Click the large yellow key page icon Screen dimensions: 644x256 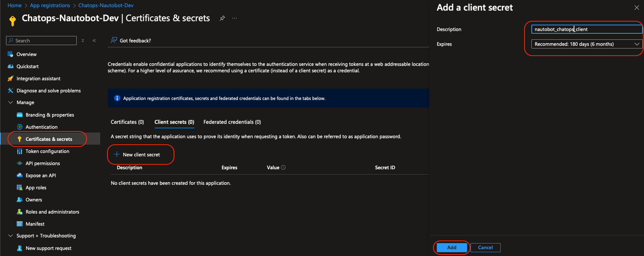click(12, 21)
